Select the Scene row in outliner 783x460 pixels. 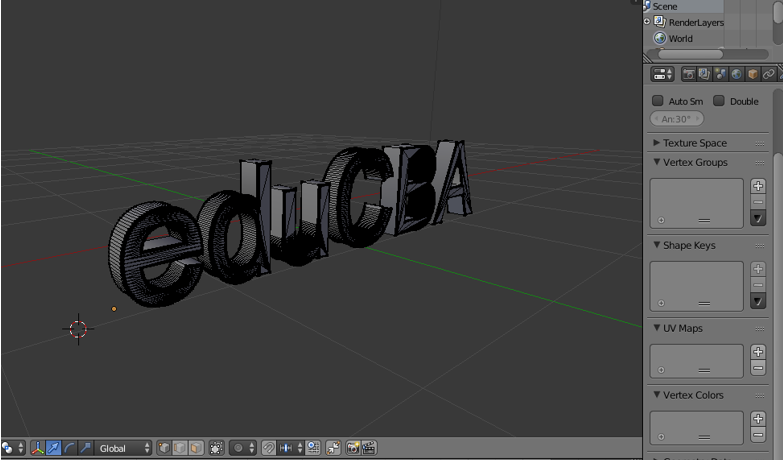click(x=683, y=6)
